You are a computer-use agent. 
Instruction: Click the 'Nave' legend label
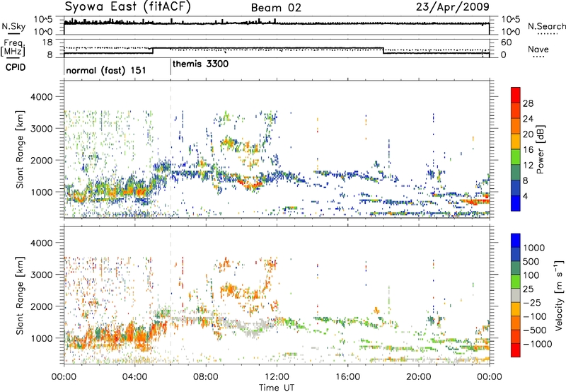(538, 49)
